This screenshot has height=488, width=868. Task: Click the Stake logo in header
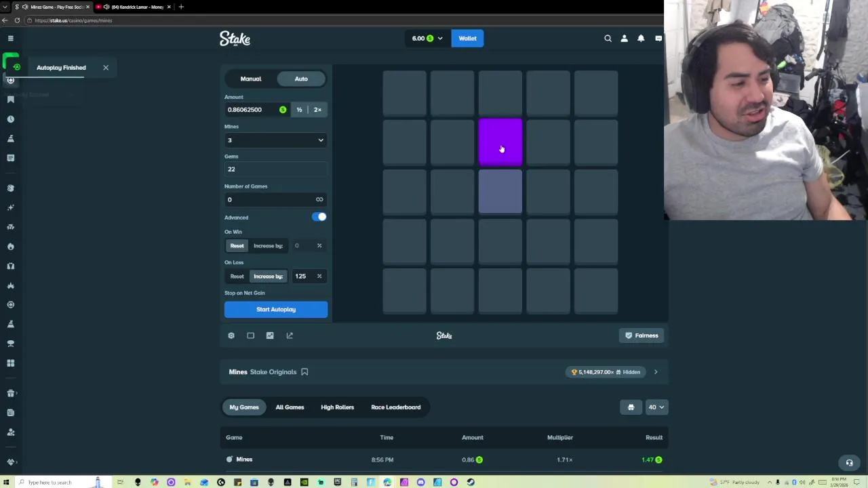pos(235,39)
